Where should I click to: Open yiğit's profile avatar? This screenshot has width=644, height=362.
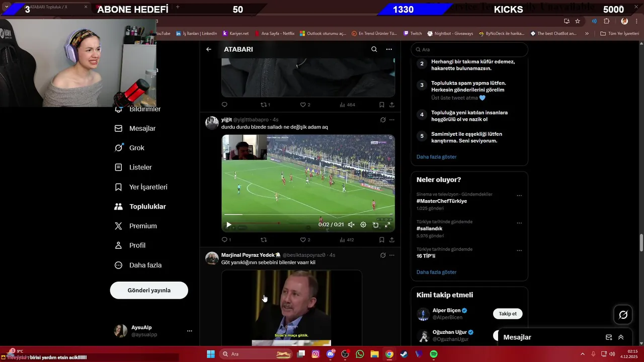coord(212,123)
